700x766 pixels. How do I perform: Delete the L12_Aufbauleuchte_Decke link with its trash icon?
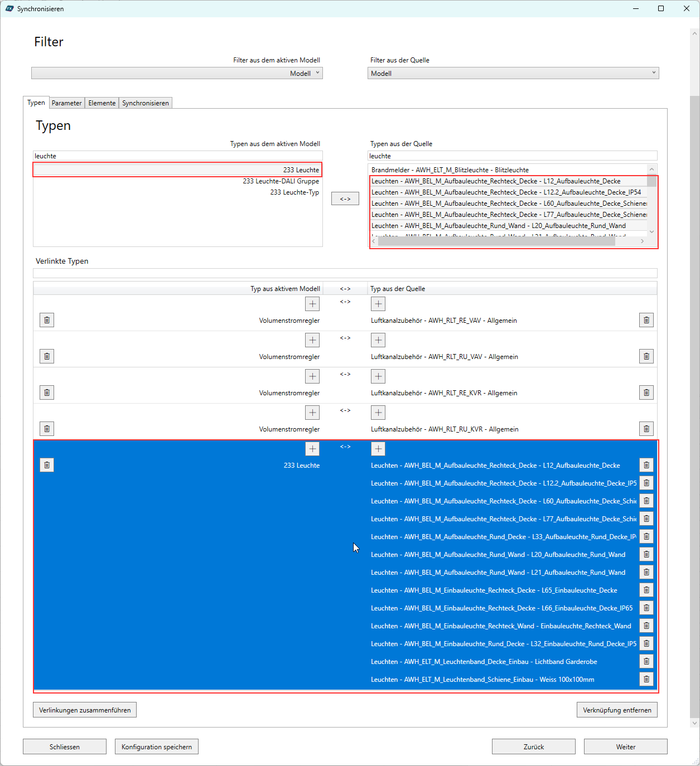tap(646, 465)
